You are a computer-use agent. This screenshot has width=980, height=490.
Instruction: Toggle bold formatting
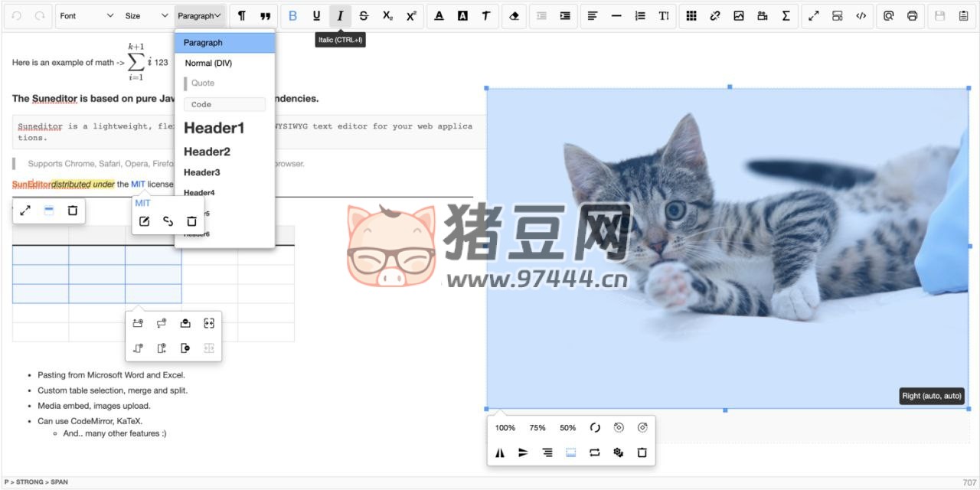click(x=292, y=15)
